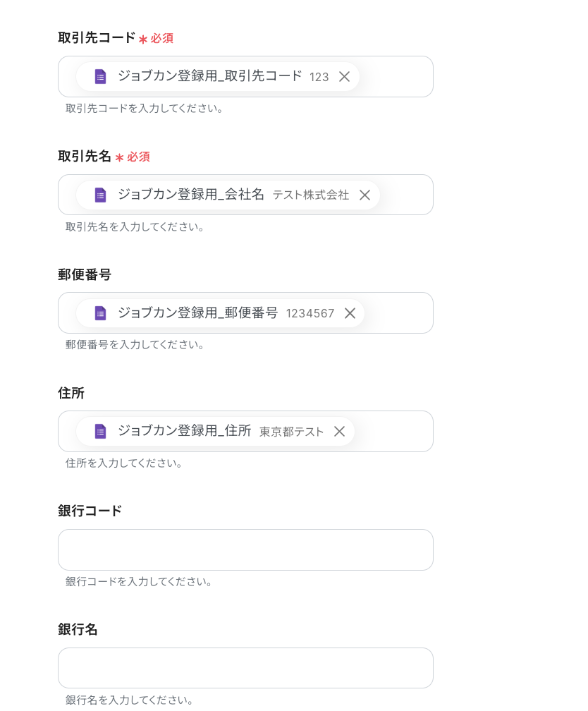Click the Google Forms icon in the 住所 chip
This screenshot has height=711, width=588.
click(x=100, y=432)
